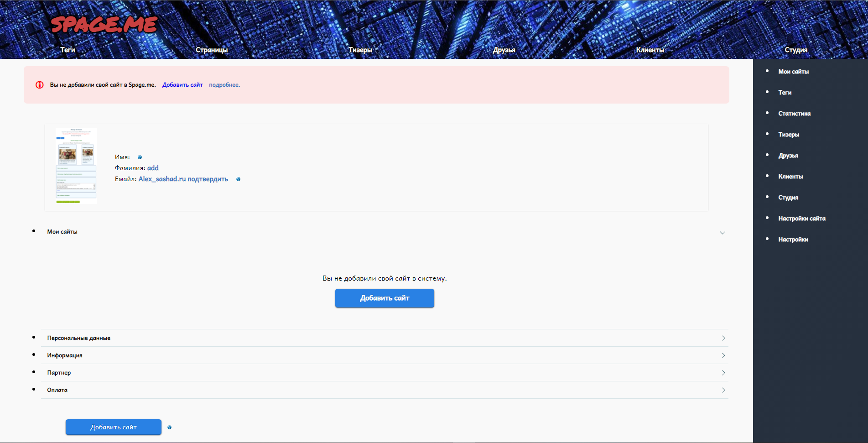The image size is (868, 443).
Task: Click the red info icon in warning banner
Action: point(40,85)
